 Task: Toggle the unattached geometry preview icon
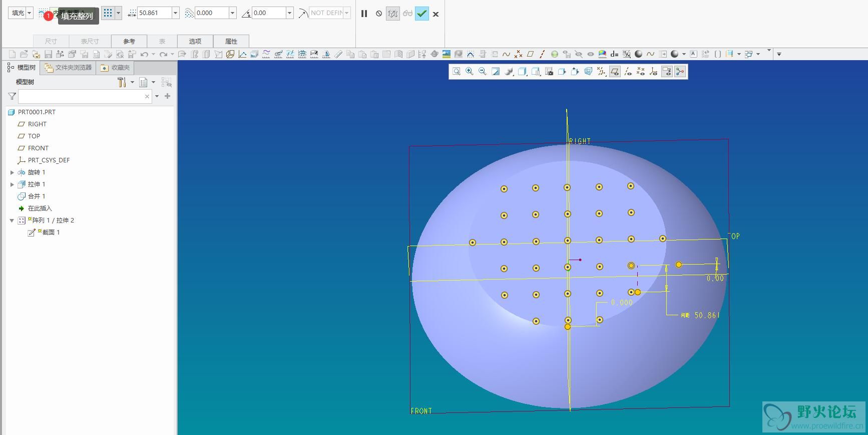[393, 14]
